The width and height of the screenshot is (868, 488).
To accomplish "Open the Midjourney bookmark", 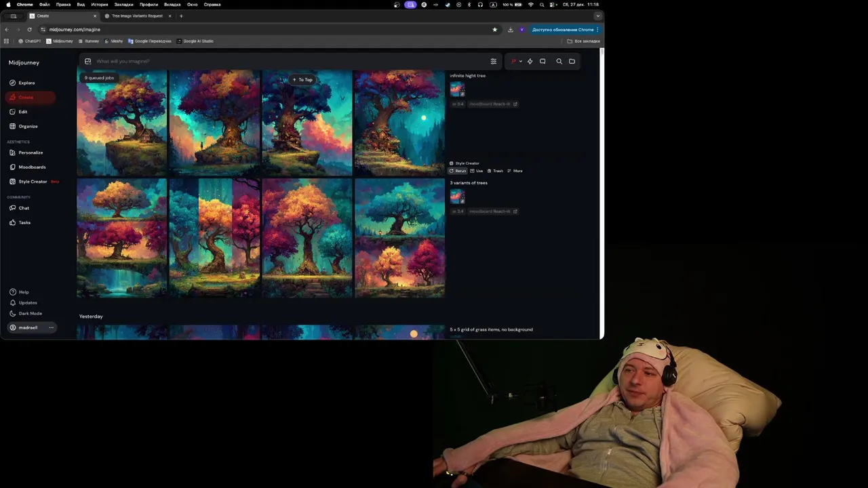I will tap(60, 41).
